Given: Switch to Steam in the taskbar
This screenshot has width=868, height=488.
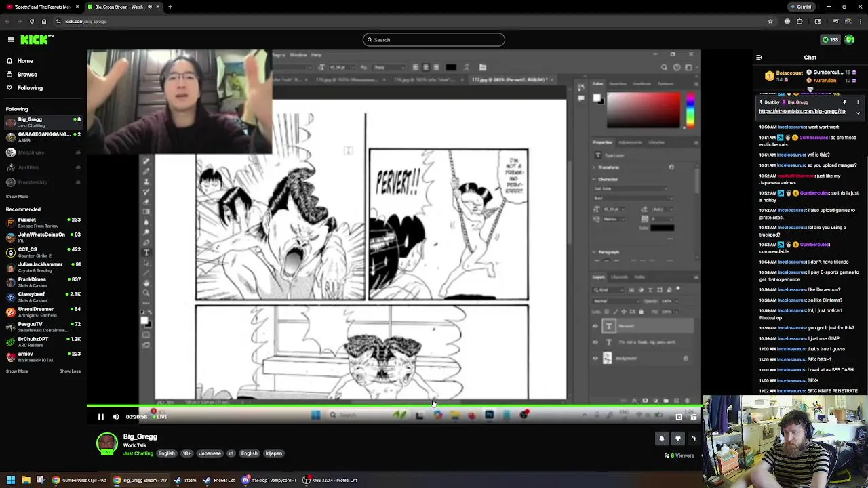Looking at the screenshot, I should click(185, 481).
